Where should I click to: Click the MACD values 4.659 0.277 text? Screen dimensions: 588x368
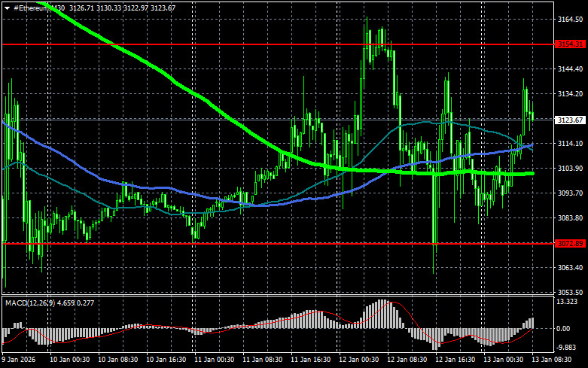pyautogui.click(x=76, y=303)
